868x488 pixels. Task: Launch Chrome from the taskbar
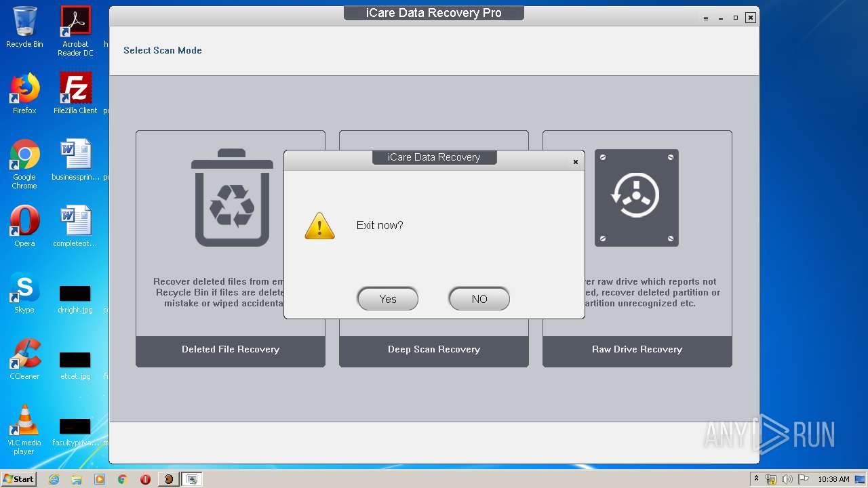[x=123, y=479]
